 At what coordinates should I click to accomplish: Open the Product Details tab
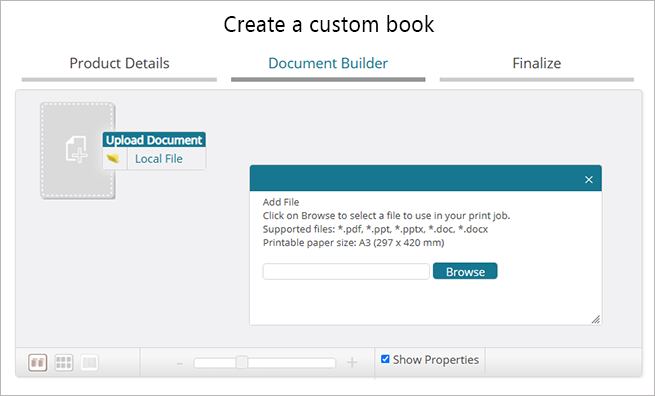(119, 63)
